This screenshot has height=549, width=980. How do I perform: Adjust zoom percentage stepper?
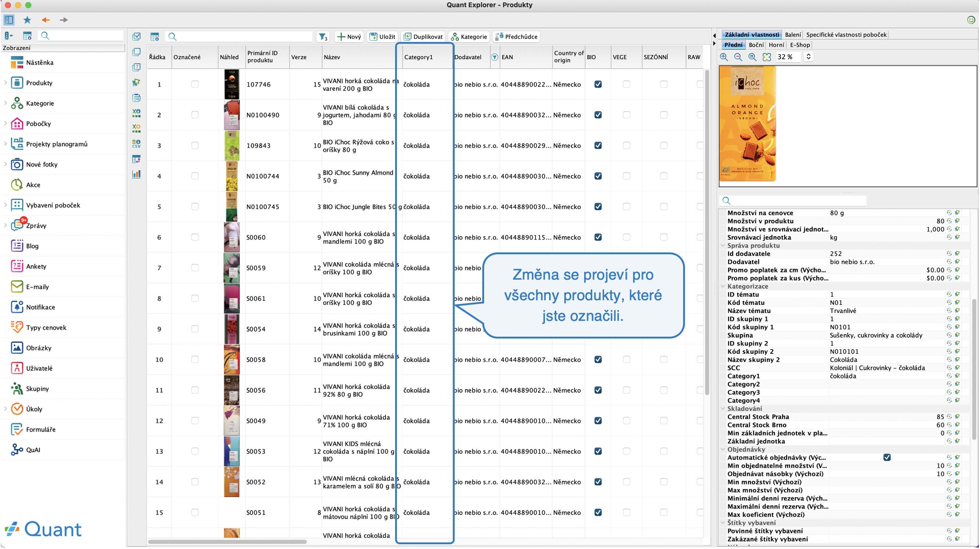[809, 57]
